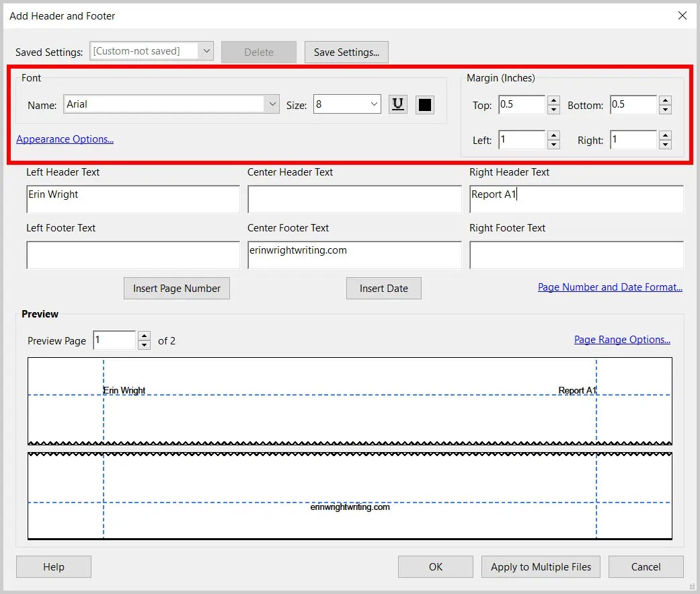Advance to Preview Page 2 using the spinner

pos(144,336)
